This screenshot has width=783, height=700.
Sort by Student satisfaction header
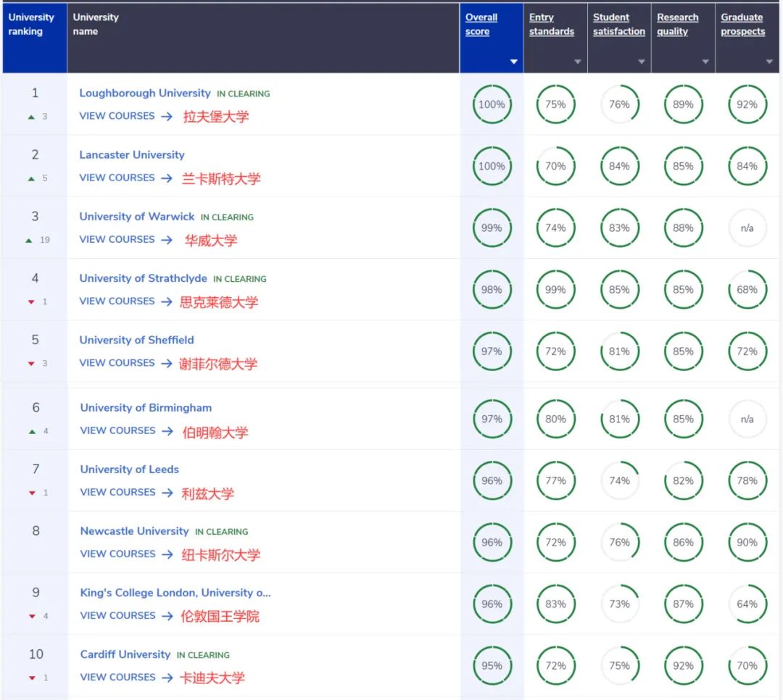tap(618, 24)
